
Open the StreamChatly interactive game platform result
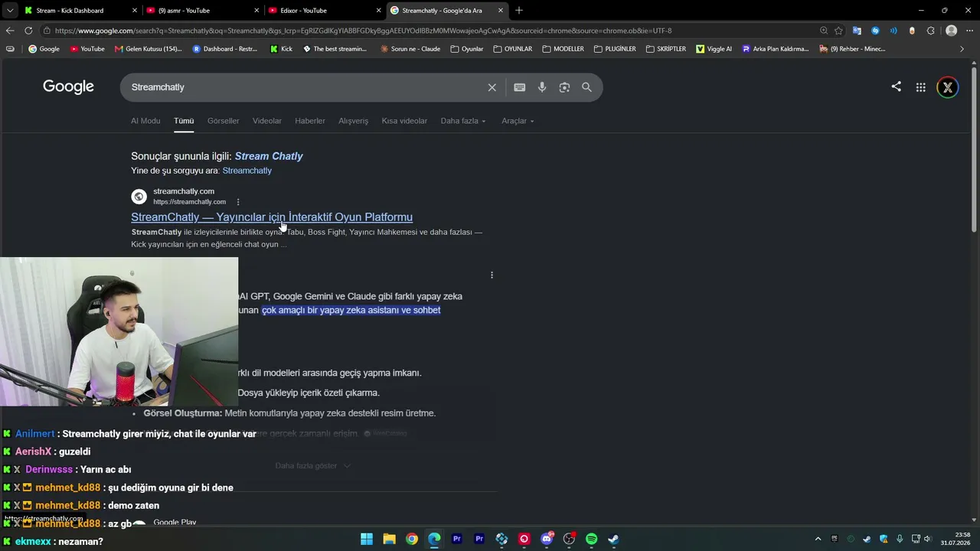coord(272,217)
